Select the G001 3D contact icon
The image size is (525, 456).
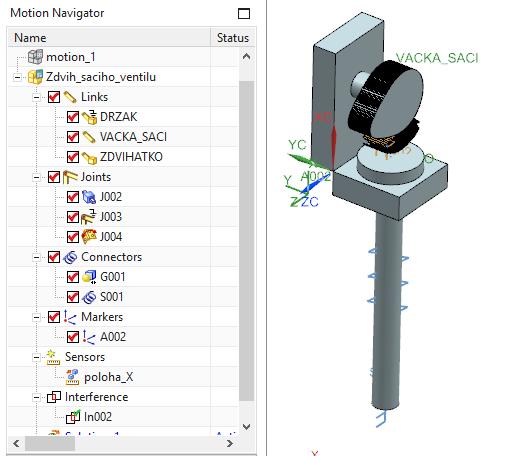(89, 277)
